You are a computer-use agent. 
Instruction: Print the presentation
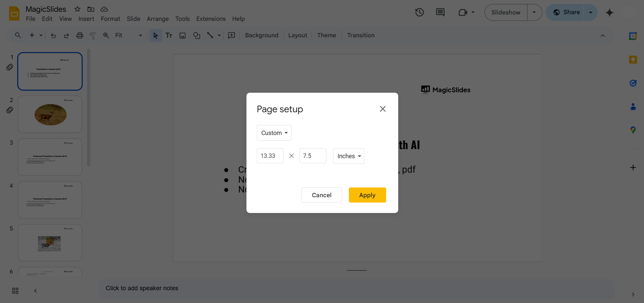pos(80,35)
